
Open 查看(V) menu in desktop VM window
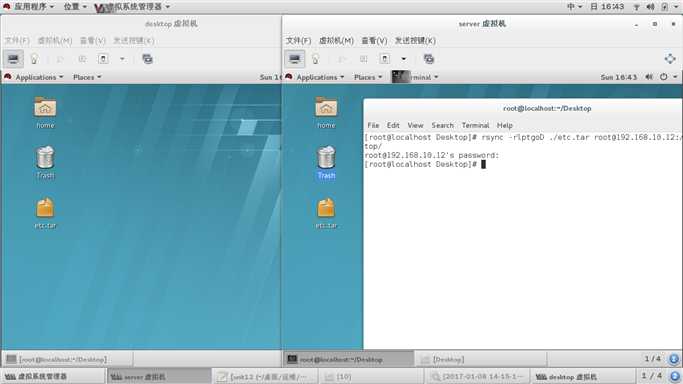(93, 40)
